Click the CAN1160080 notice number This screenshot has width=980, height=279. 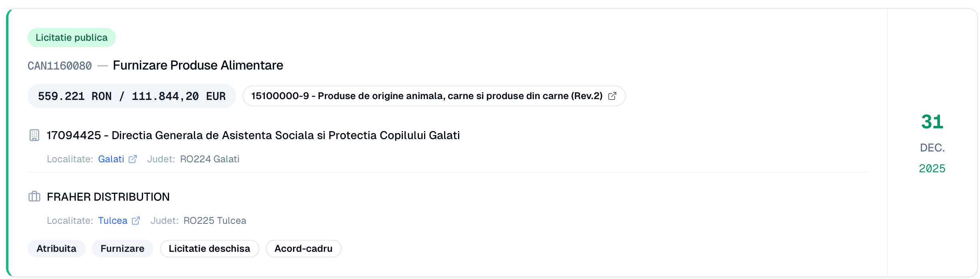tap(60, 66)
